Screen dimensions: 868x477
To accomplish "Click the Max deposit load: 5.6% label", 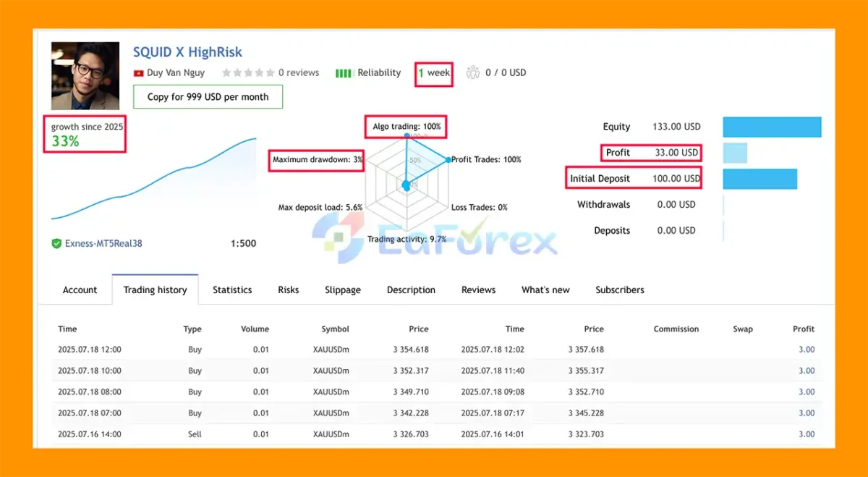I will [x=320, y=207].
